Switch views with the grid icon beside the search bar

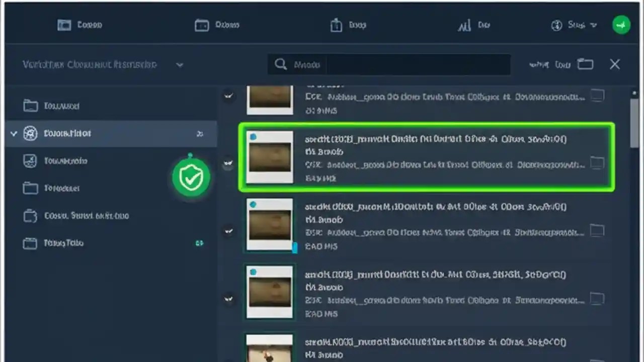tap(585, 64)
